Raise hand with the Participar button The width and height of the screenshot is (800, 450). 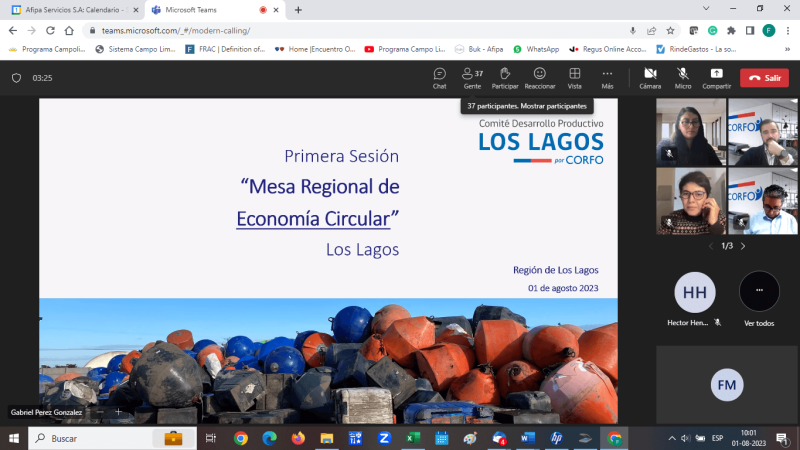505,77
